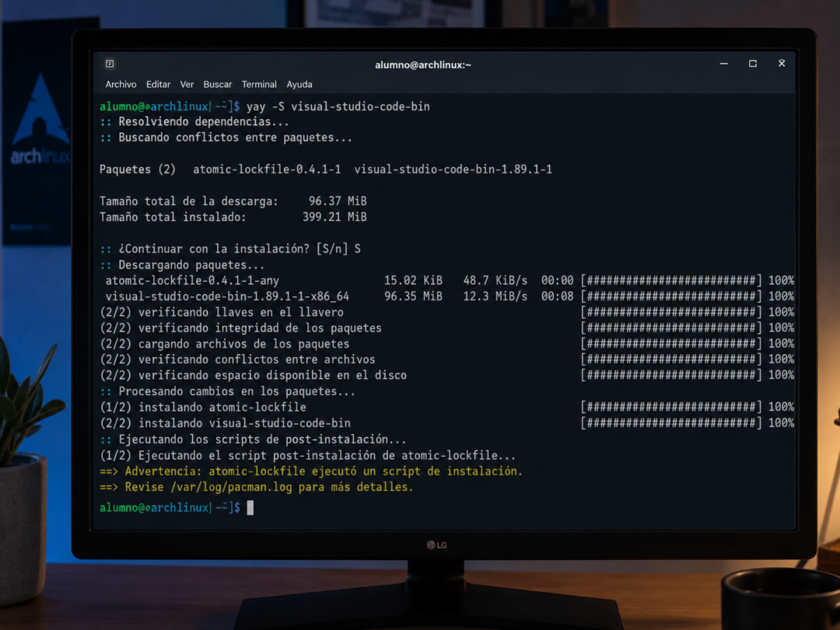Open the Buscar menu

click(218, 84)
